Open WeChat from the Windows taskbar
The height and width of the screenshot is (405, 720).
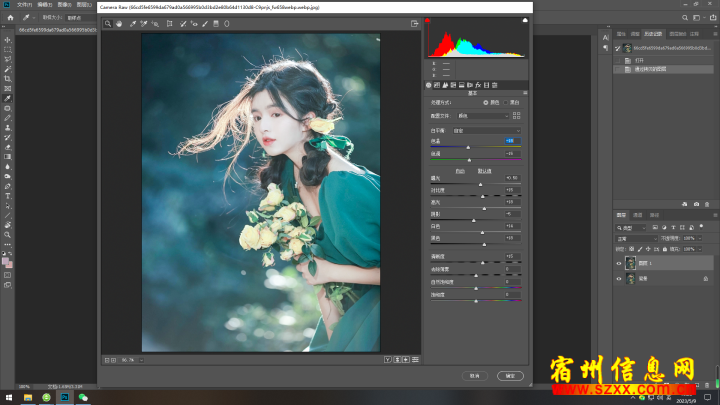83,397
